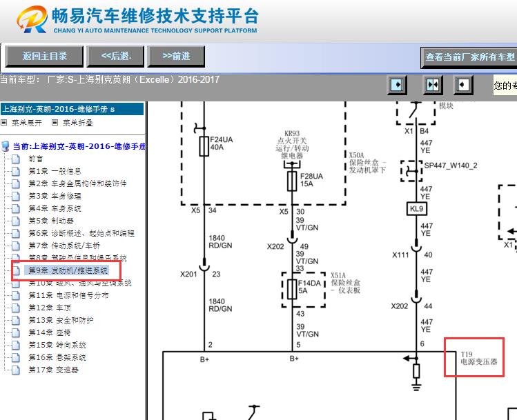Open 第3章 车身修理
517x420 pixels.
tap(55, 196)
